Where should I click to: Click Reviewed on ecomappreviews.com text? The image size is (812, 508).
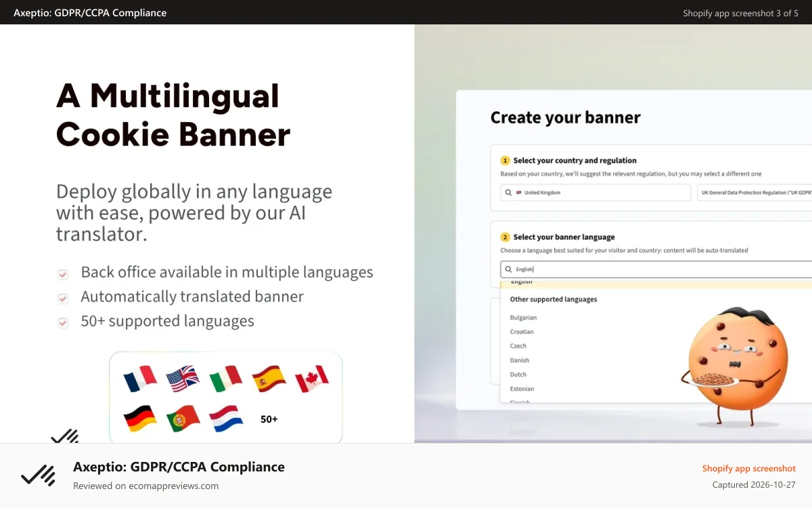(145, 486)
